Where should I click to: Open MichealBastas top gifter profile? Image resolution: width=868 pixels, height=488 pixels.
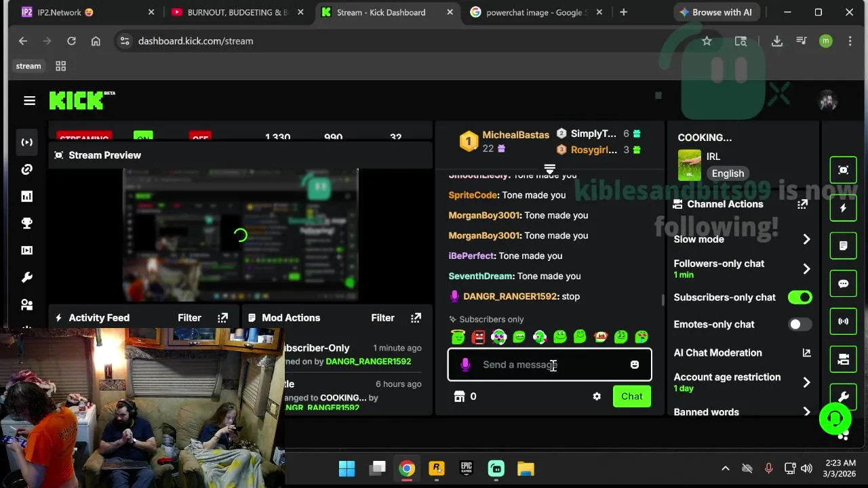515,135
